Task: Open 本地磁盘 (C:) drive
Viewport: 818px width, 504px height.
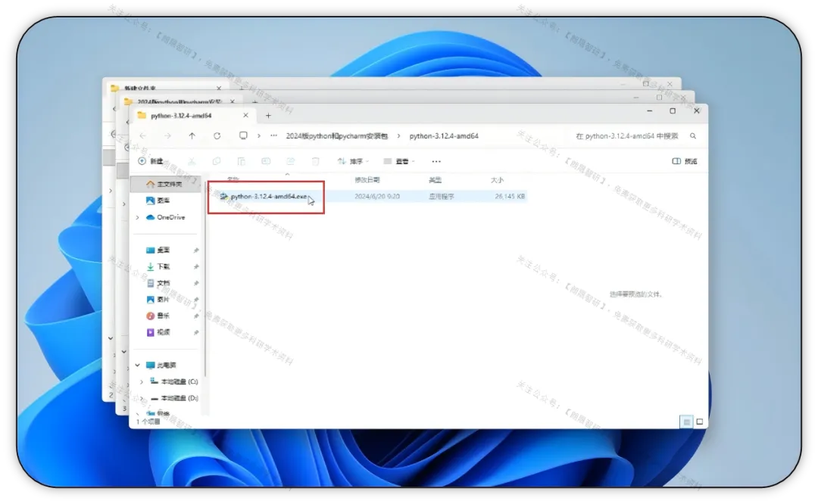Action: 174,381
